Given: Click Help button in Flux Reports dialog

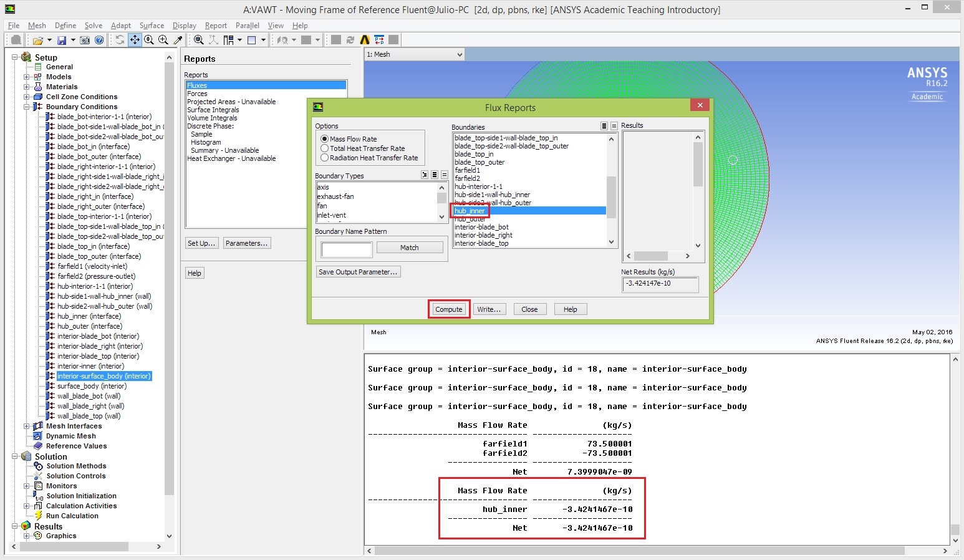Looking at the screenshot, I should coord(571,309).
